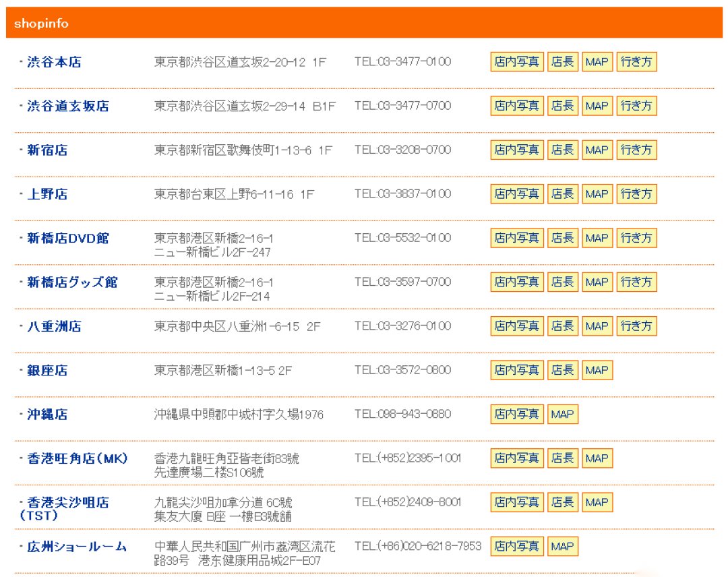This screenshot has width=728, height=577.
Task: View 店長 for 香港旺角店(MK)
Action: [x=563, y=458]
